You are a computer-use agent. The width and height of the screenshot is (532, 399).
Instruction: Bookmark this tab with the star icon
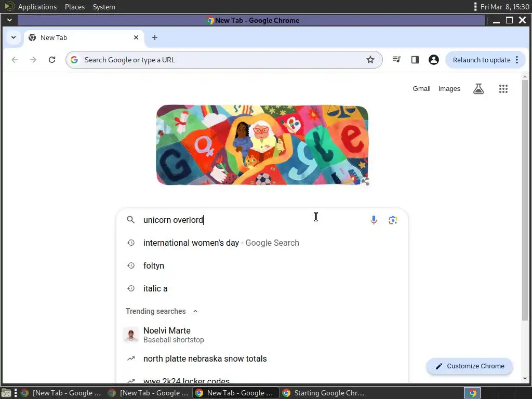[x=370, y=60]
